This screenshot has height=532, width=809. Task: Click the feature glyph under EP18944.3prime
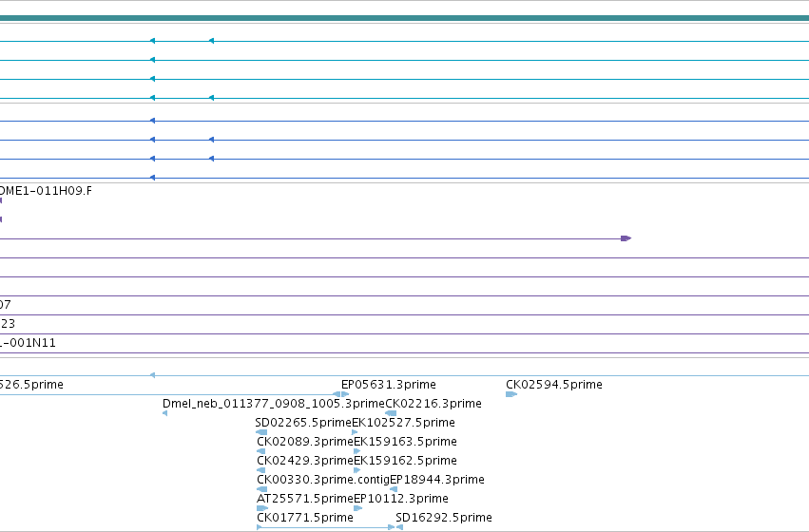coord(394,490)
